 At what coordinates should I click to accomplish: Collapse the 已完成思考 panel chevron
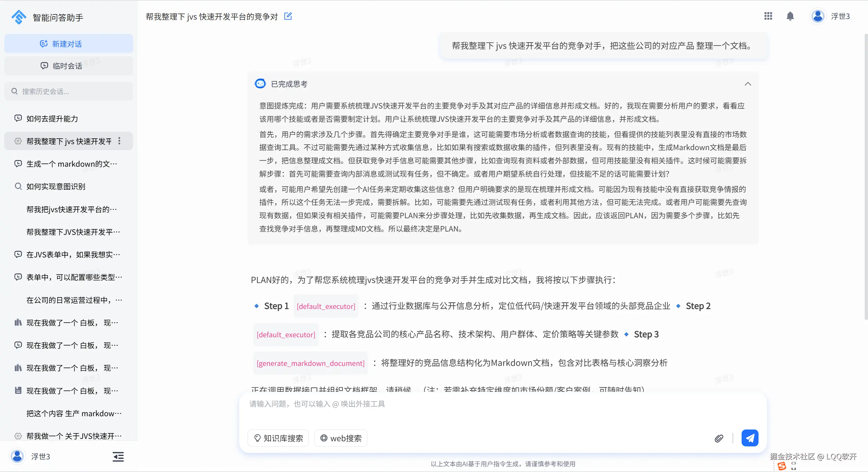(747, 84)
